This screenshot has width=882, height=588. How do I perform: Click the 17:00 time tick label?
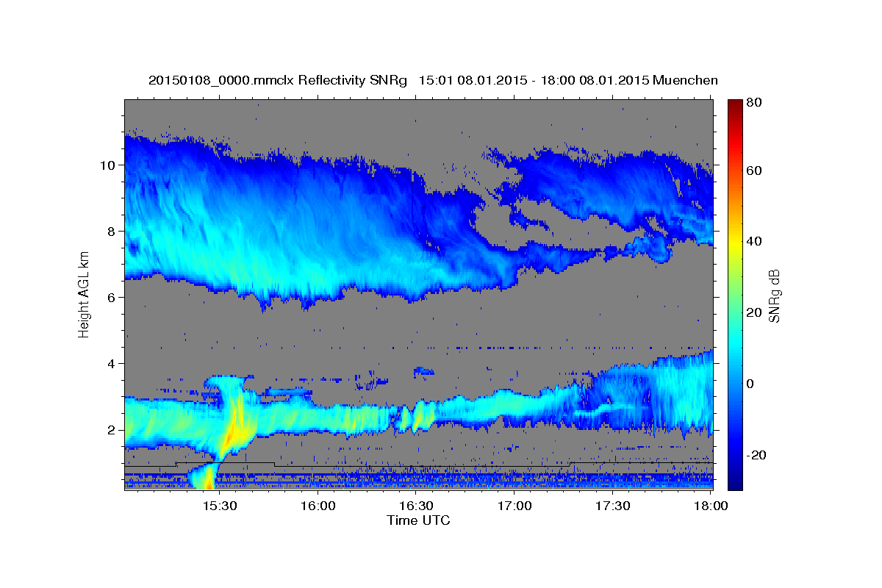click(514, 506)
